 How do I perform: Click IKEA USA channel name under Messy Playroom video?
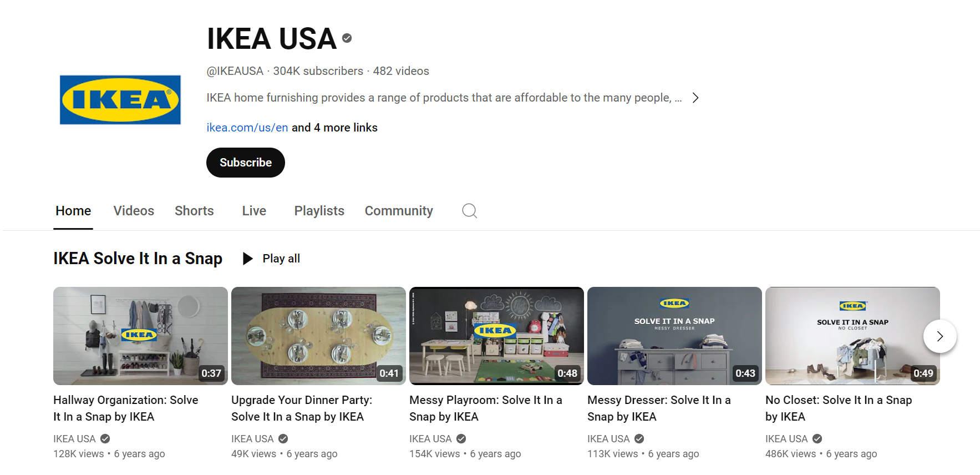[x=430, y=439]
